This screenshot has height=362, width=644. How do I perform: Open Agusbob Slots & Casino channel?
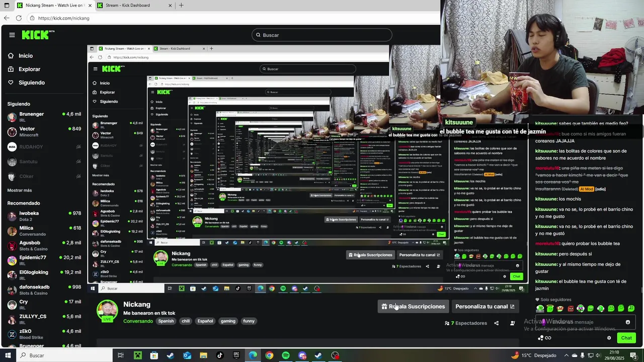(x=44, y=246)
